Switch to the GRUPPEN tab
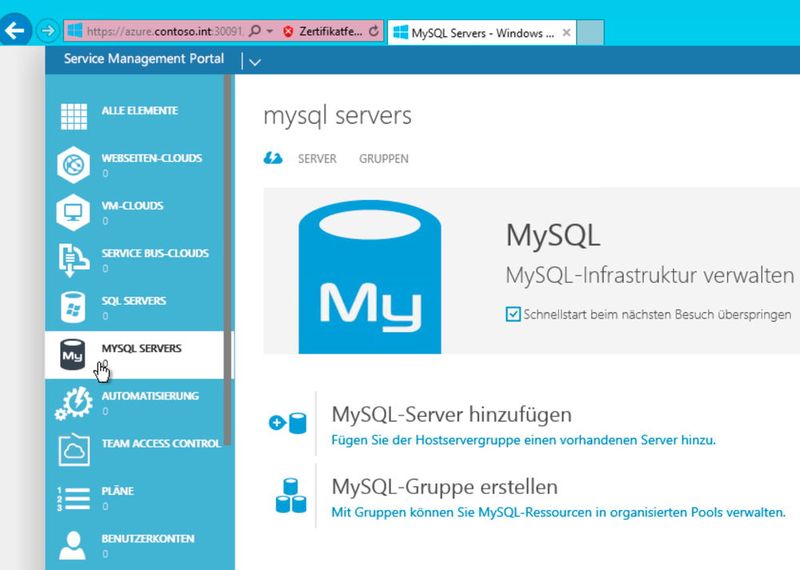The image size is (800, 570). tap(384, 159)
